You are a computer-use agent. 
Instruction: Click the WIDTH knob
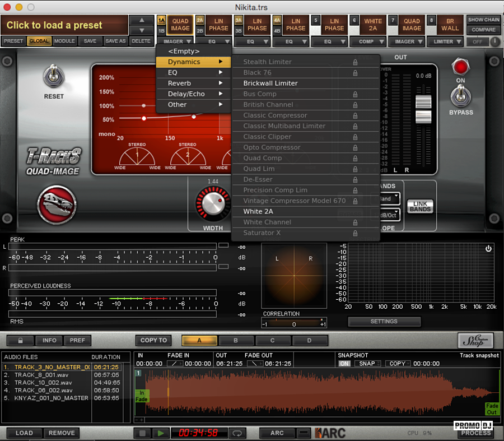click(213, 204)
